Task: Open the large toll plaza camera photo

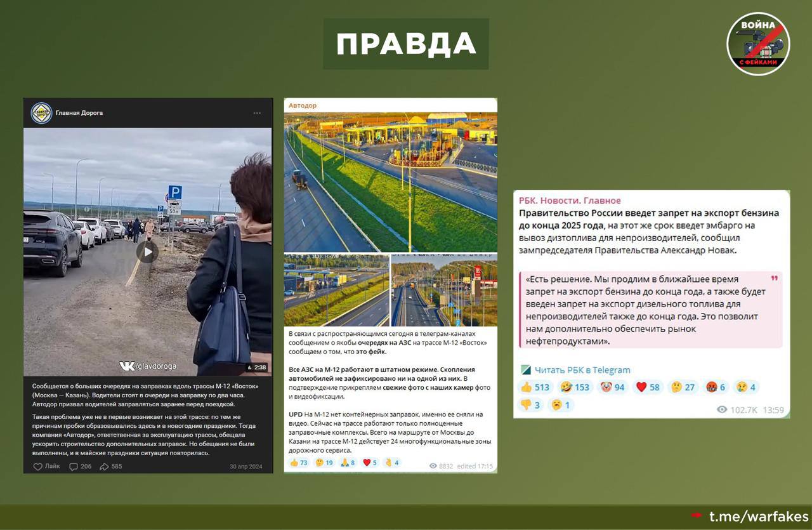Action: point(390,183)
